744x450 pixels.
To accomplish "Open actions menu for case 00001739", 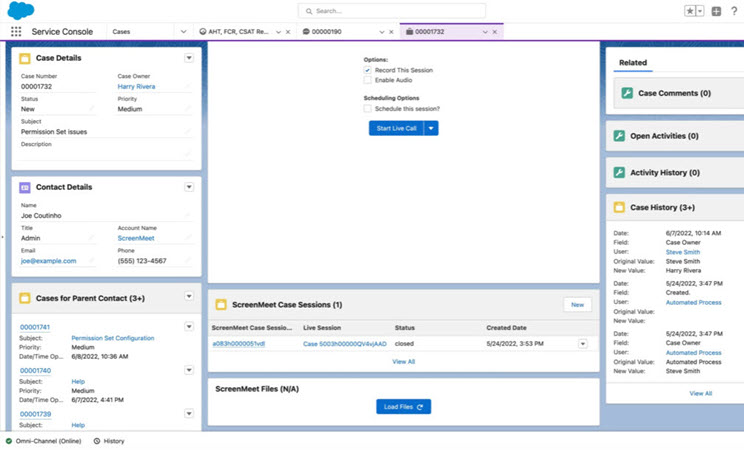I will [x=189, y=413].
